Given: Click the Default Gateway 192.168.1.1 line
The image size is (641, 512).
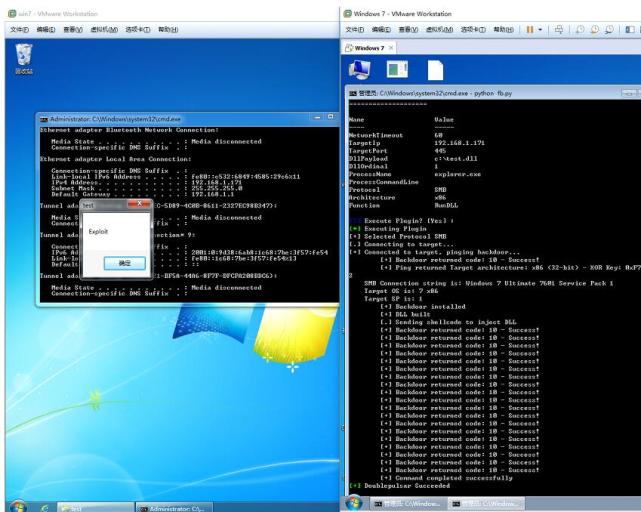Looking at the screenshot, I should [x=143, y=194].
